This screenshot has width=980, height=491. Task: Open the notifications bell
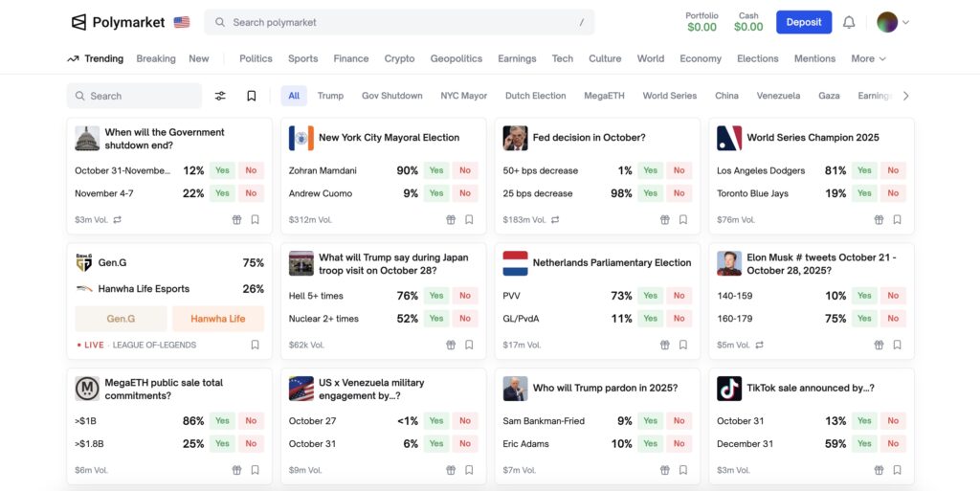[849, 22]
